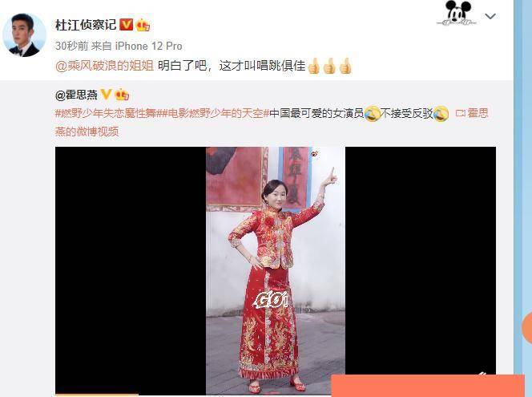Click the orange popup banner over video
Viewport: 532px width, 397px height.
click(428, 386)
